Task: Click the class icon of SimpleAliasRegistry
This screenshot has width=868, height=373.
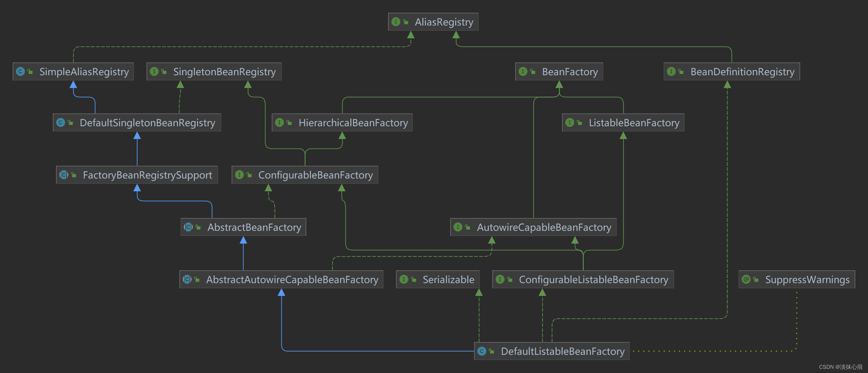Action: 21,71
